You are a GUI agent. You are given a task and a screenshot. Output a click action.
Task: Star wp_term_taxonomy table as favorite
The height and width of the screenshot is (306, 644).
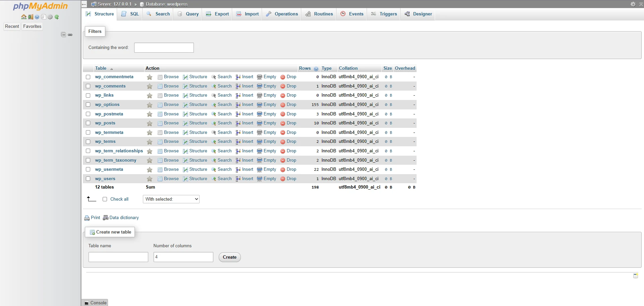pyautogui.click(x=150, y=161)
